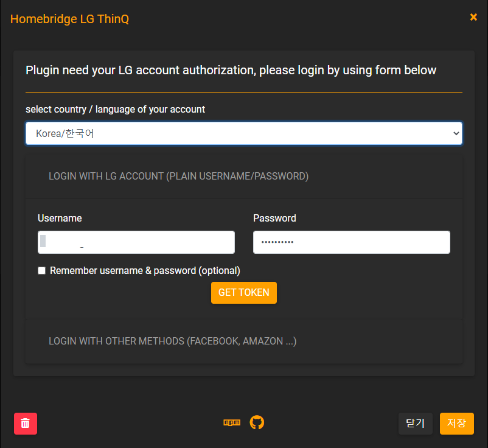The width and height of the screenshot is (488, 448).
Task: Click the 'Plugin need your LG account authorization' heading
Action: click(x=231, y=71)
